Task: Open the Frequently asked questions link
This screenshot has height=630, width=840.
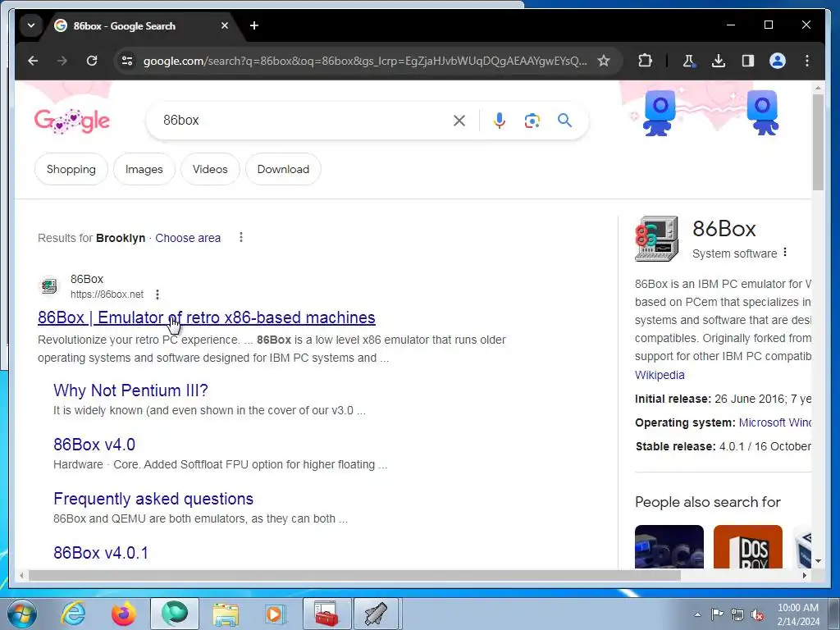Action: (153, 499)
